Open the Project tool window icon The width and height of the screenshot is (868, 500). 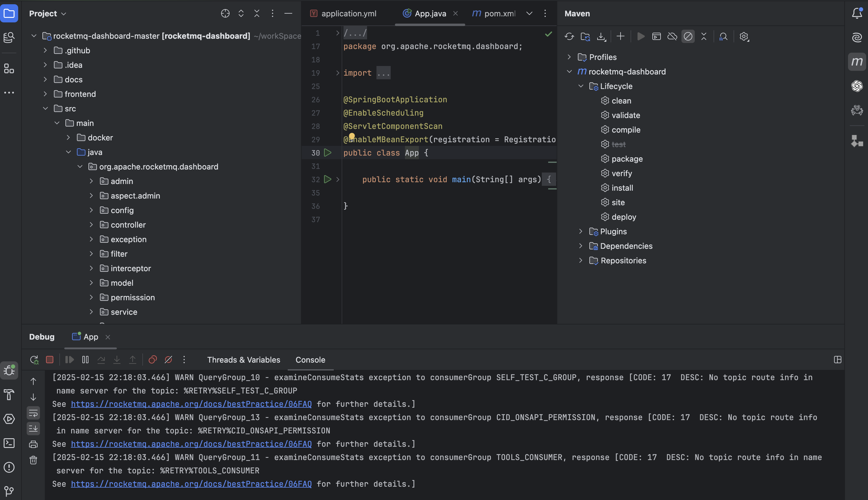pyautogui.click(x=9, y=13)
